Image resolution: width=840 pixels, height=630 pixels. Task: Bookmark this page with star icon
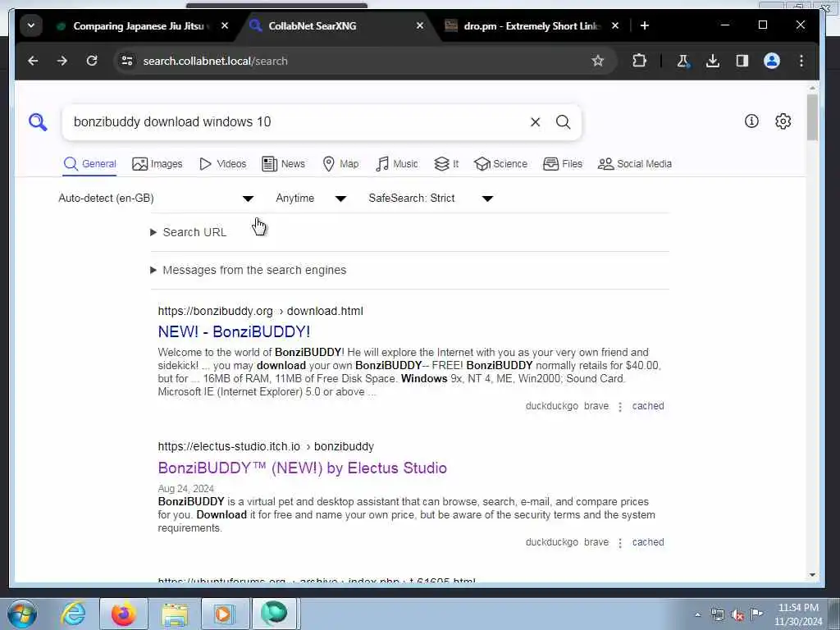[x=597, y=61]
